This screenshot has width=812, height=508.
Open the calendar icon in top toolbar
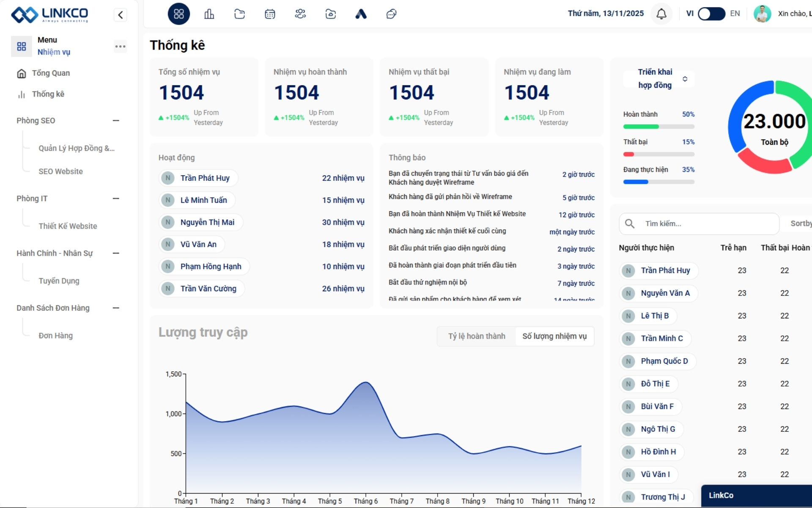point(270,14)
